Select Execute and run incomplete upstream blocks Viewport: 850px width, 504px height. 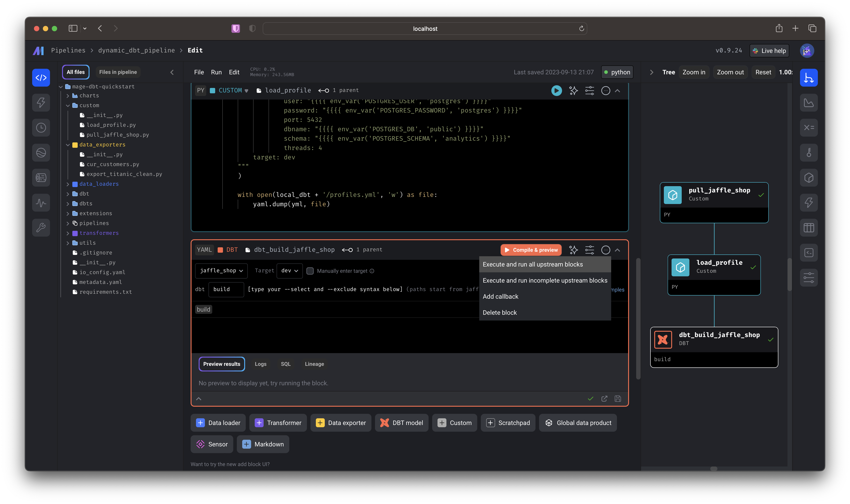click(x=545, y=281)
